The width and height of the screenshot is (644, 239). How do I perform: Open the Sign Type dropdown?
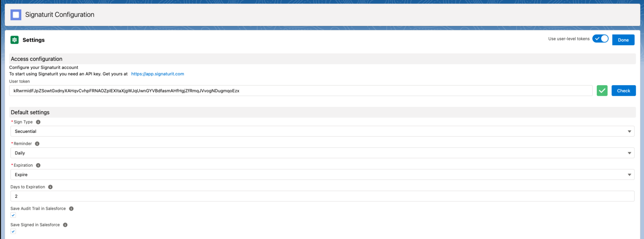[322, 131]
